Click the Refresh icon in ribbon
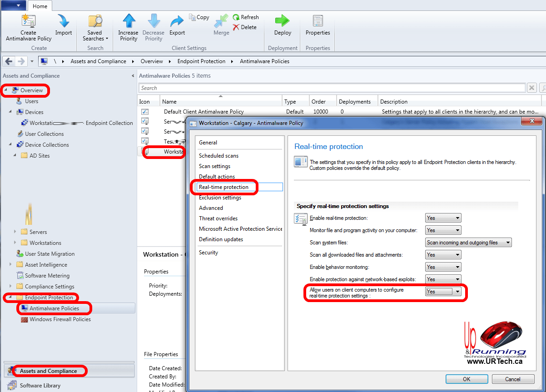 (x=246, y=17)
